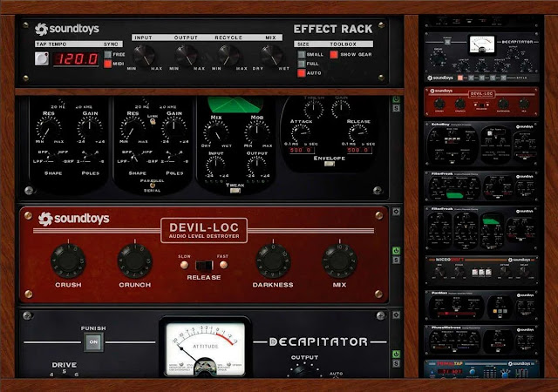558x392 pixels.
Task: Solo Decapitator with its S icon
Action: pos(396,363)
